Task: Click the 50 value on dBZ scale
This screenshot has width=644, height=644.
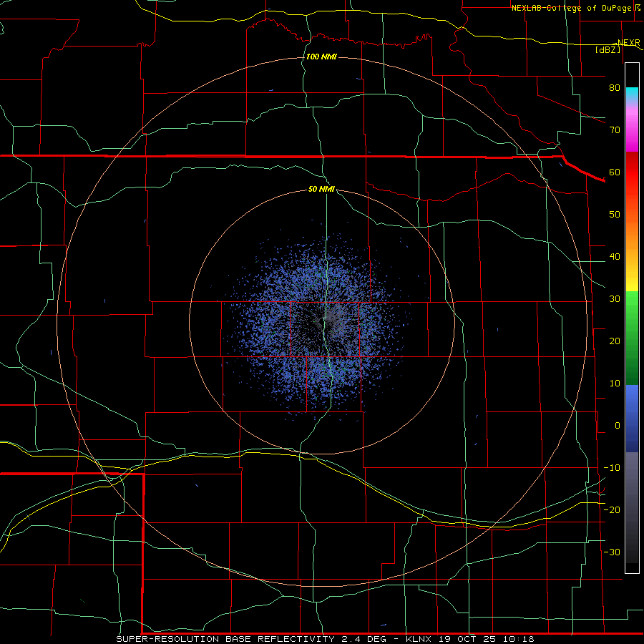Action: (615, 215)
